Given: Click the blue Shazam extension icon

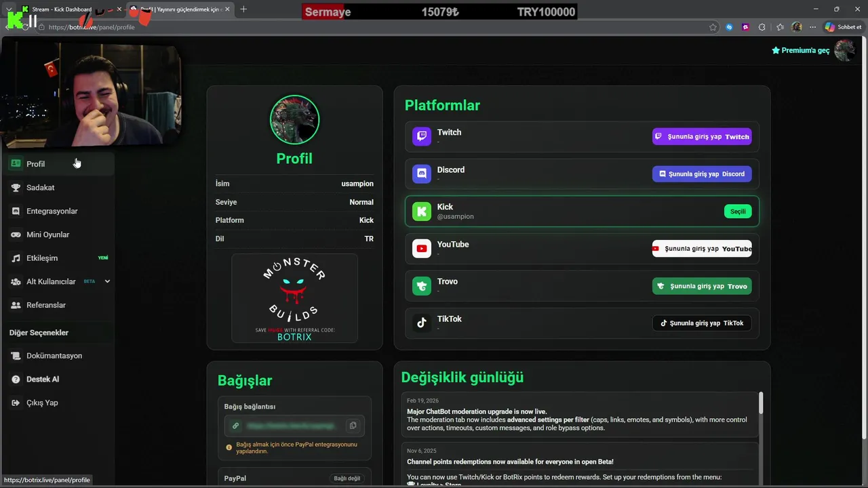Looking at the screenshot, I should [x=730, y=27].
